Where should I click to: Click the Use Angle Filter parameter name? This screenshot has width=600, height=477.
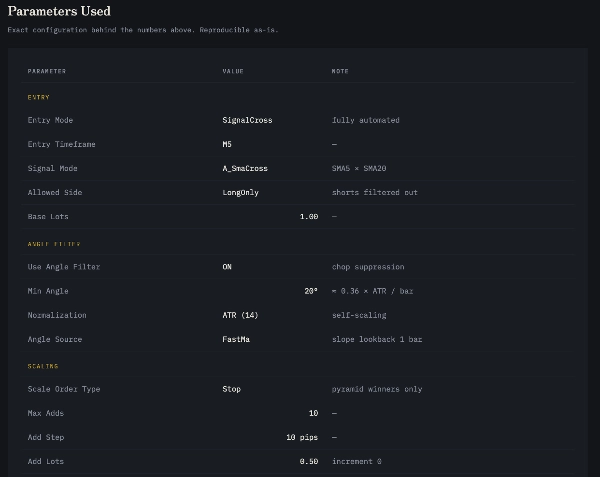click(64, 267)
